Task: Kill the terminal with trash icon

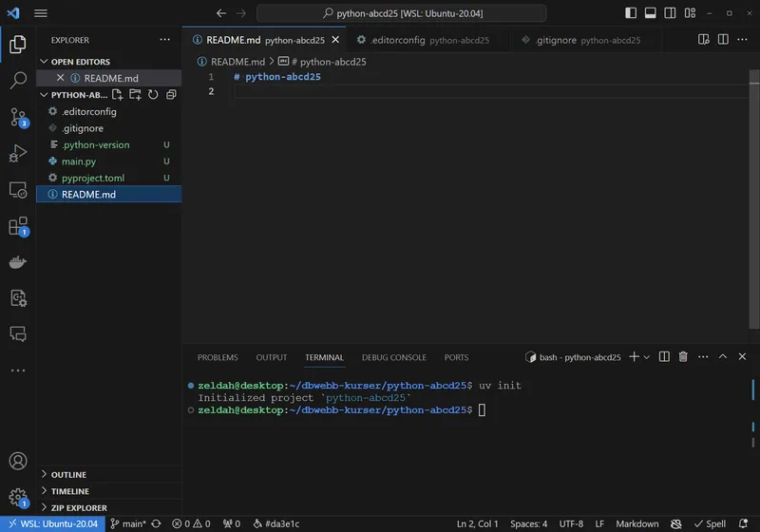Action: click(x=683, y=357)
